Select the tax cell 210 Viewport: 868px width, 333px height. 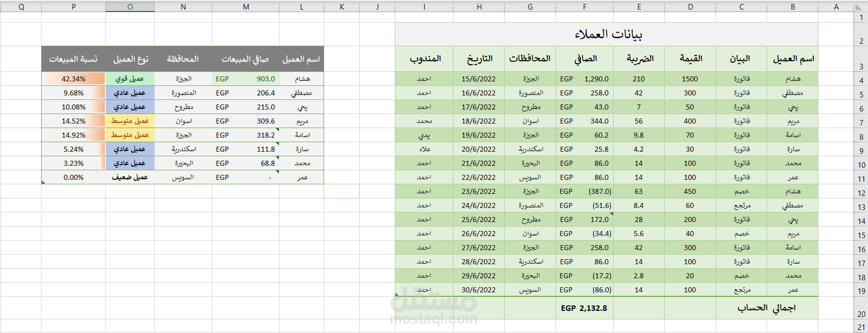[x=639, y=79]
